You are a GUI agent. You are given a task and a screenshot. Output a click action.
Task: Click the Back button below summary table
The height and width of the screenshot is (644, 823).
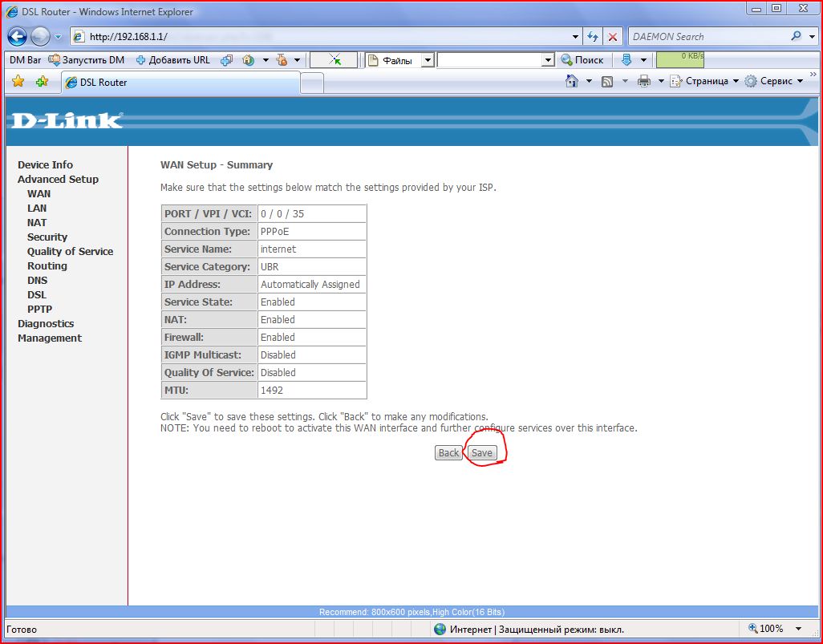click(x=448, y=452)
